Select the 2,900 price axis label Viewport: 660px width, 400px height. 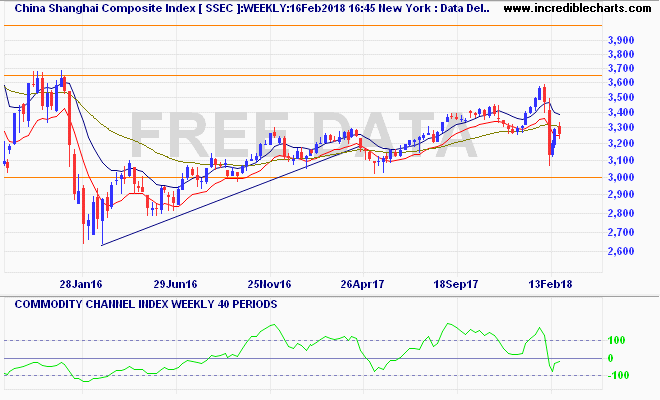tap(621, 195)
